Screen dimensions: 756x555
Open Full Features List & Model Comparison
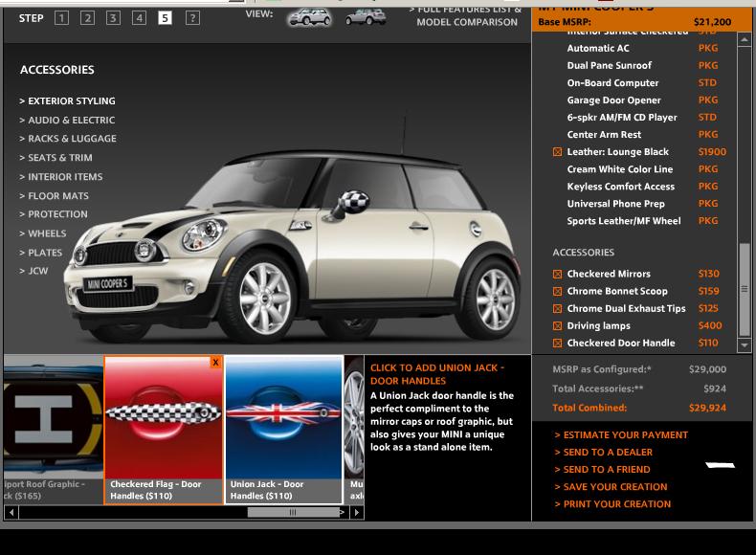[x=465, y=16]
